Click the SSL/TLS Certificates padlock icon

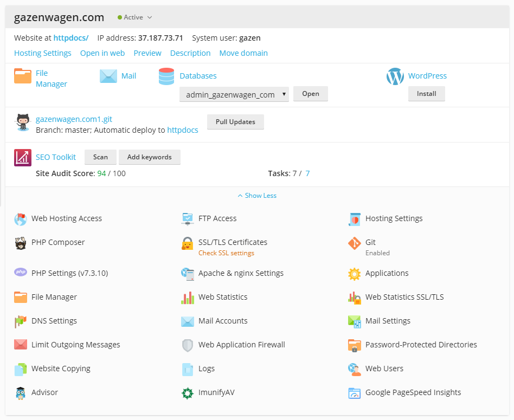point(188,243)
